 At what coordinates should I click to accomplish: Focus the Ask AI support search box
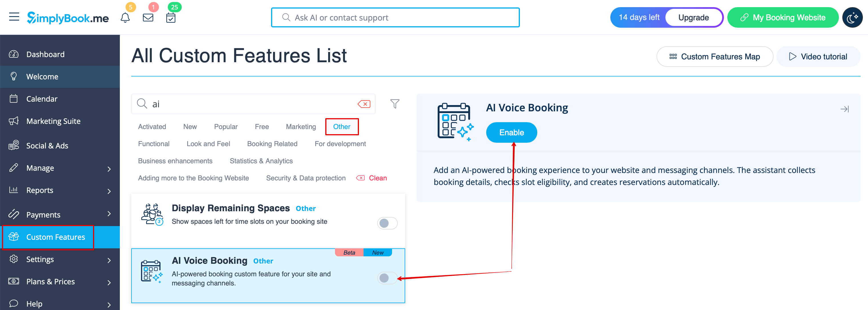[395, 17]
